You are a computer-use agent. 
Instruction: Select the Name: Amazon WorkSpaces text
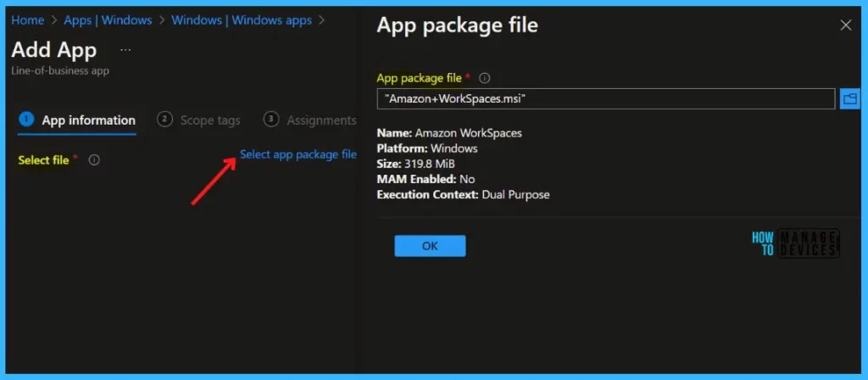coord(449,133)
